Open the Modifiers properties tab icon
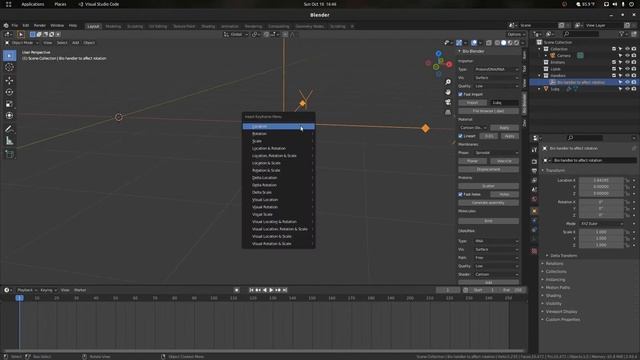Screen dimensions: 640x360 coord(534,221)
